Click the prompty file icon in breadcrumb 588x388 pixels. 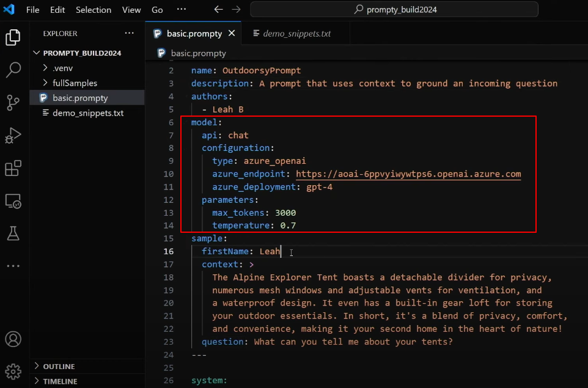(161, 53)
